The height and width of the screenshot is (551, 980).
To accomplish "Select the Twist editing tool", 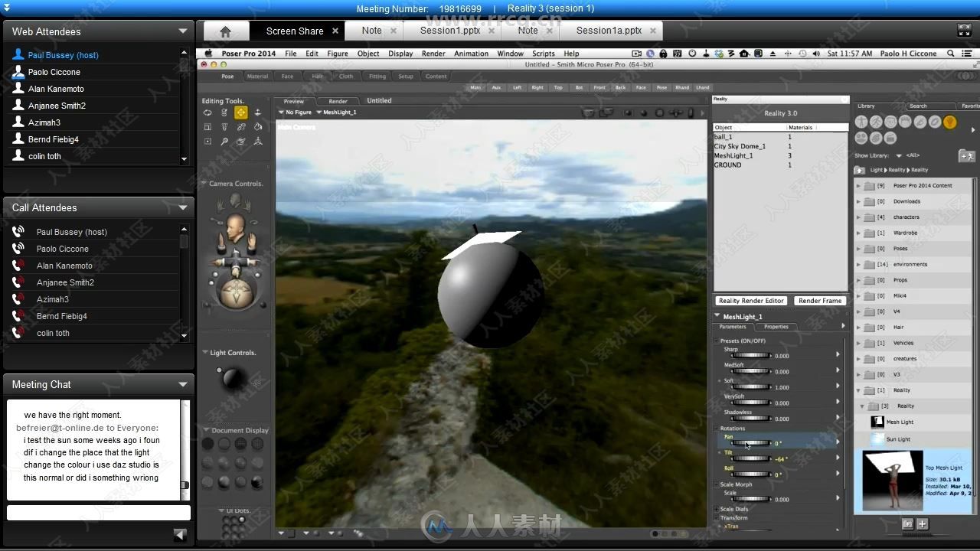I will (224, 112).
